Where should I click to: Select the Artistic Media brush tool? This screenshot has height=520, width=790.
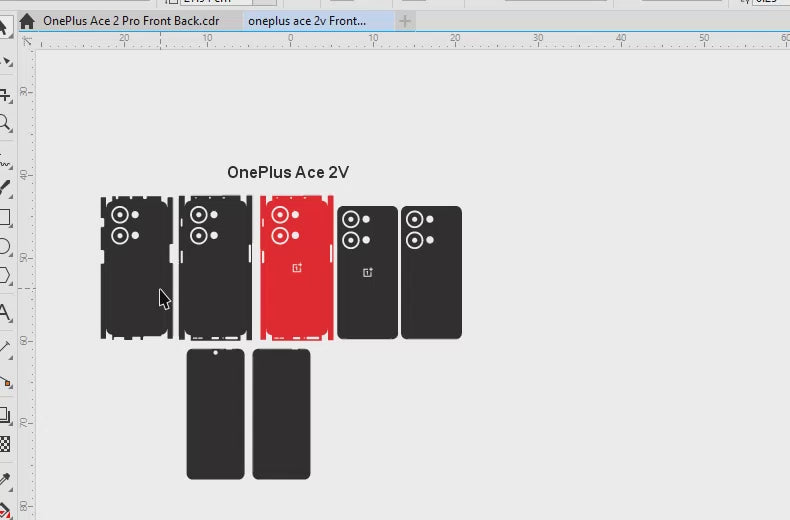[5, 186]
